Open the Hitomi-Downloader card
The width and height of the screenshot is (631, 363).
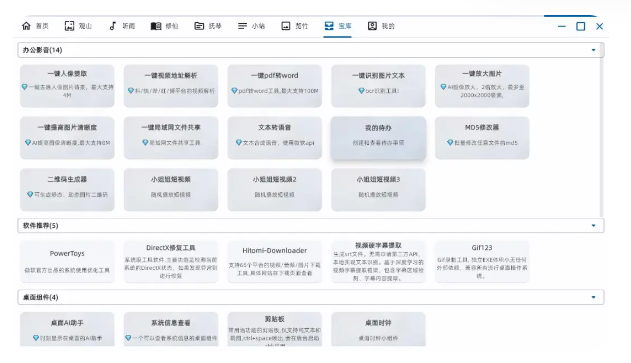coord(274,262)
